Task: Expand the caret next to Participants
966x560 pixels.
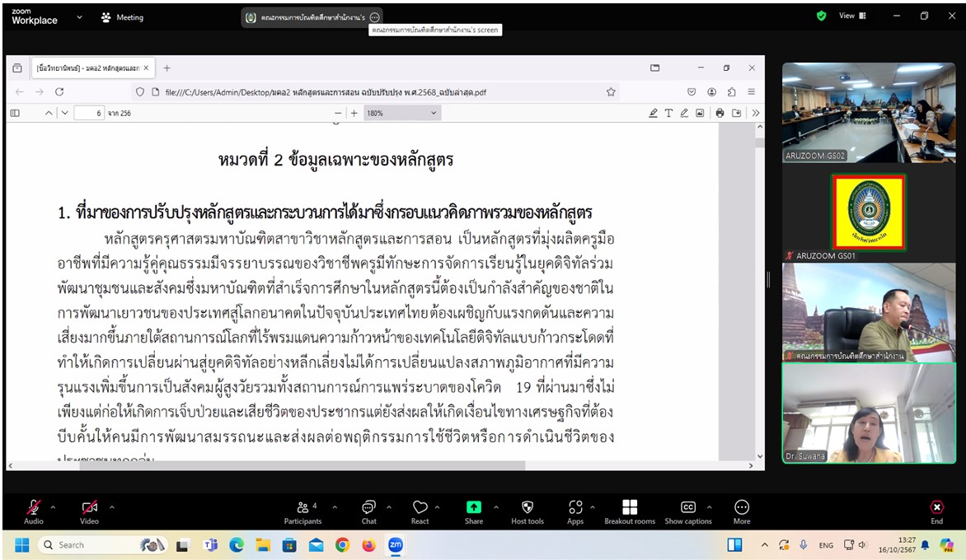Action: point(335,507)
